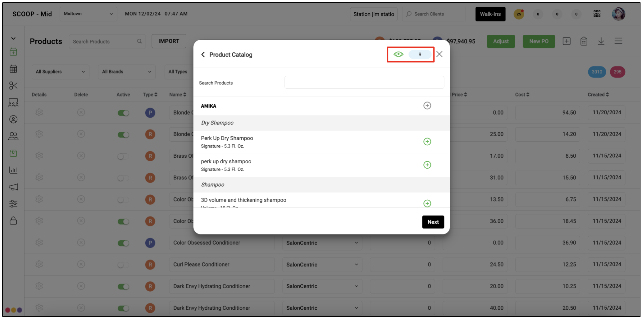Open the apps grid icon in header
This screenshot has height=320, width=644.
pyautogui.click(x=597, y=14)
